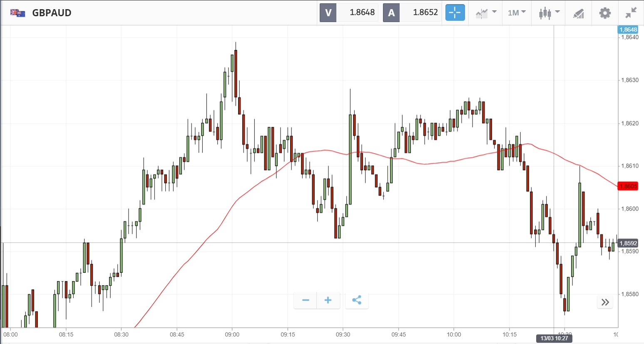
Task: Click the gray 1,8592 crosshair price tag
Action: [x=628, y=243]
